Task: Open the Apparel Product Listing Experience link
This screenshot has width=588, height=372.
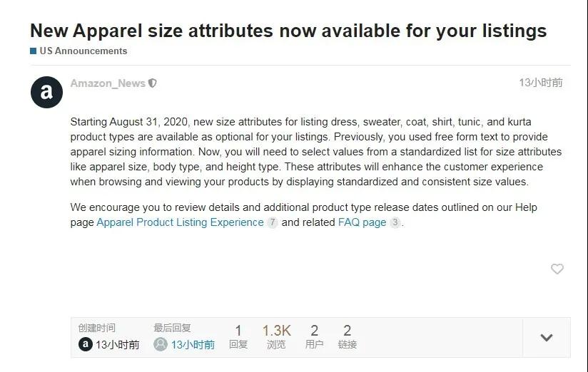Action: [180, 222]
